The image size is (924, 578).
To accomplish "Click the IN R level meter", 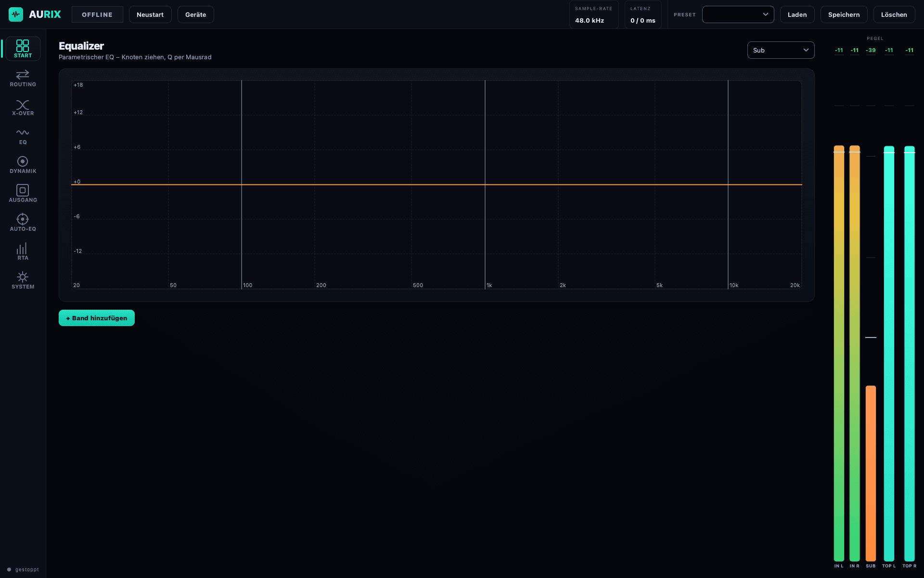I will click(x=855, y=353).
